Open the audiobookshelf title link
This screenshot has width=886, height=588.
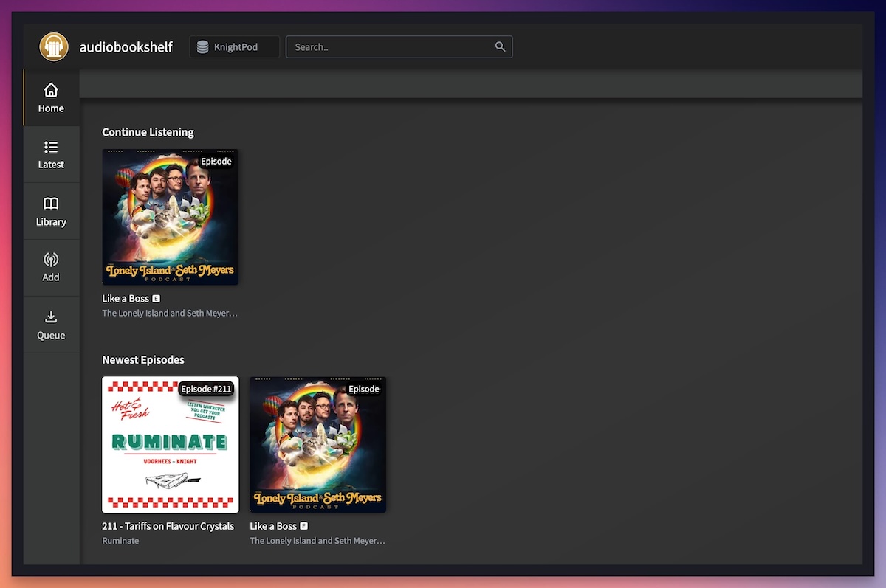point(126,47)
